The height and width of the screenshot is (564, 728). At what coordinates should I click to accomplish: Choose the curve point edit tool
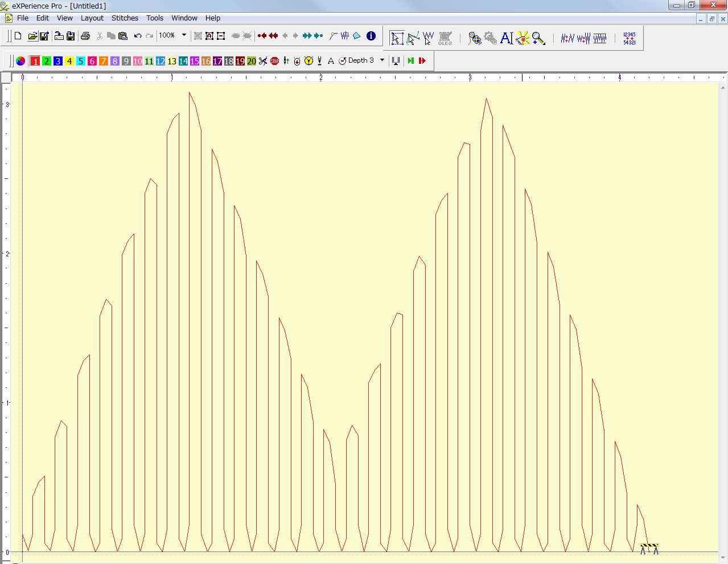coord(413,38)
